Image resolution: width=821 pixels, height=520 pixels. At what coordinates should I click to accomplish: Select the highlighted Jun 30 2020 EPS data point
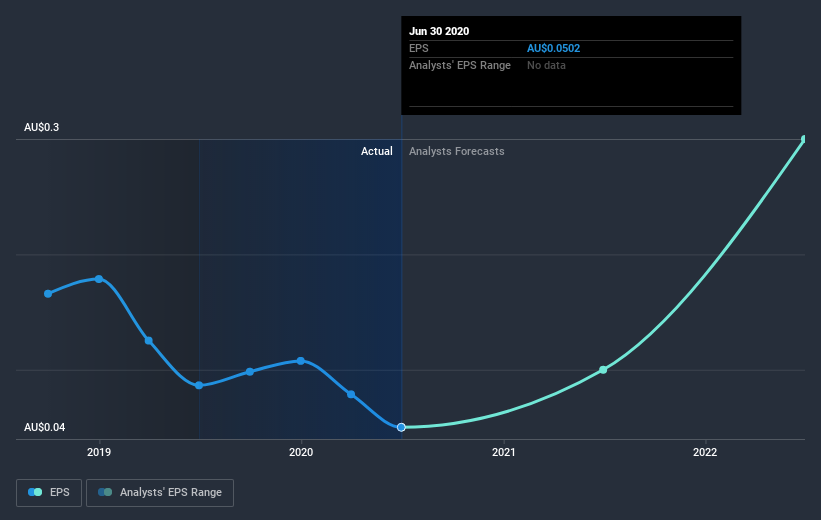[401, 427]
